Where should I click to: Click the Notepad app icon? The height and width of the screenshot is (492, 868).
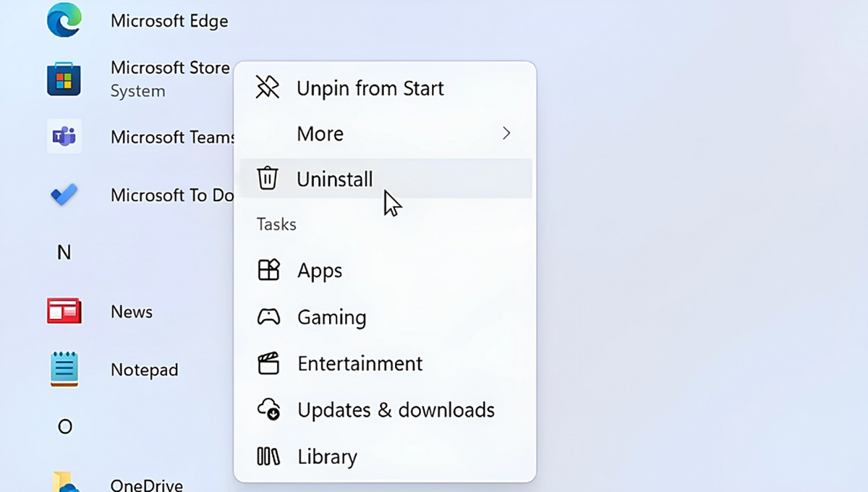pos(64,369)
